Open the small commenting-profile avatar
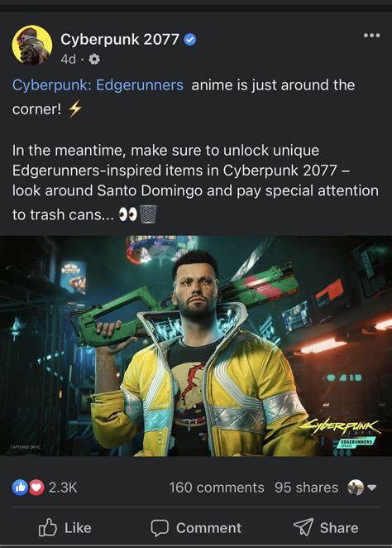 (356, 488)
